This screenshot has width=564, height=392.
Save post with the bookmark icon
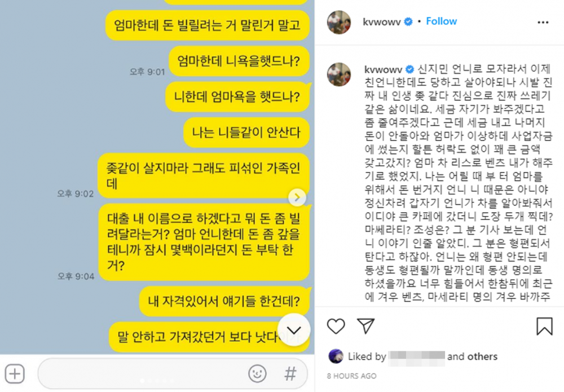coord(544,326)
